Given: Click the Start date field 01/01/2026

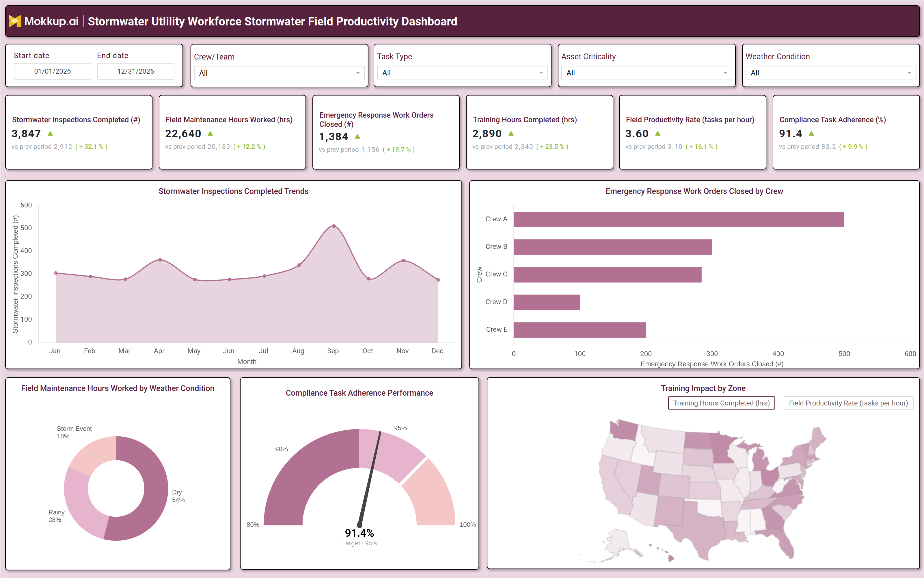Looking at the screenshot, I should tap(52, 71).
